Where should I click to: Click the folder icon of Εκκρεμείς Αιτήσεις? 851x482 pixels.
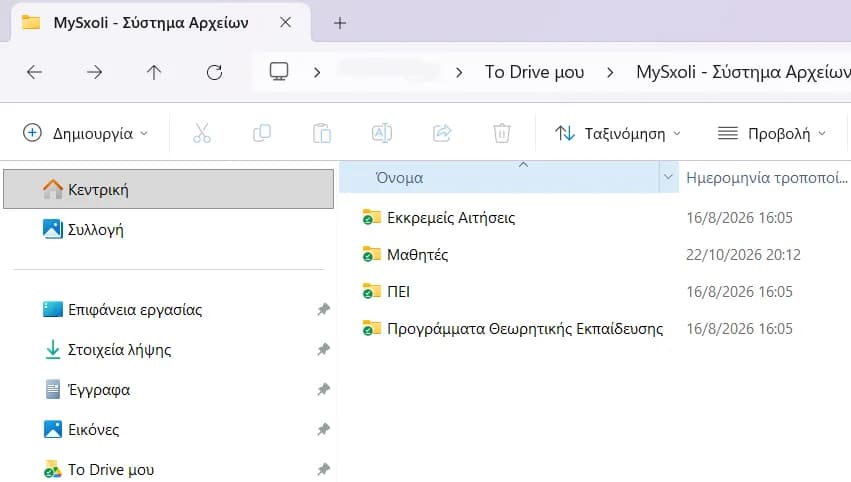click(x=371, y=217)
